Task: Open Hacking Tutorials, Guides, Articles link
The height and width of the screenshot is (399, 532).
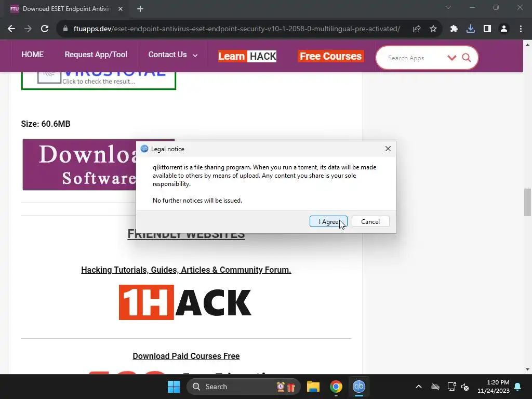Action: [x=186, y=270]
